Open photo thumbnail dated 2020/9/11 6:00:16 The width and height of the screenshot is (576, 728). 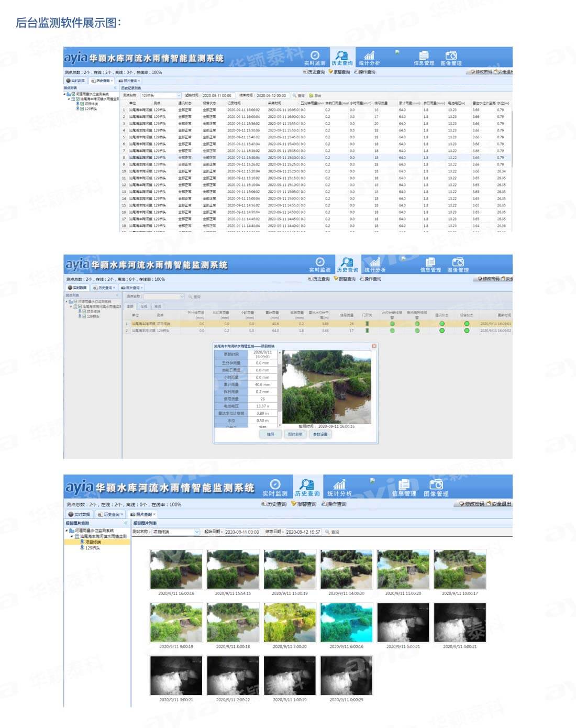(x=347, y=623)
